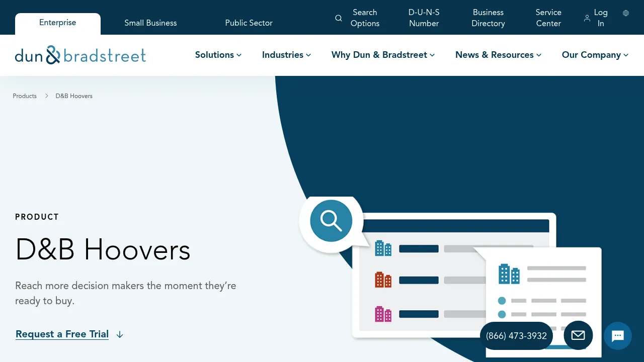The height and width of the screenshot is (362, 644).
Task: Click the Hoovers search results illustration
Action: (450, 277)
